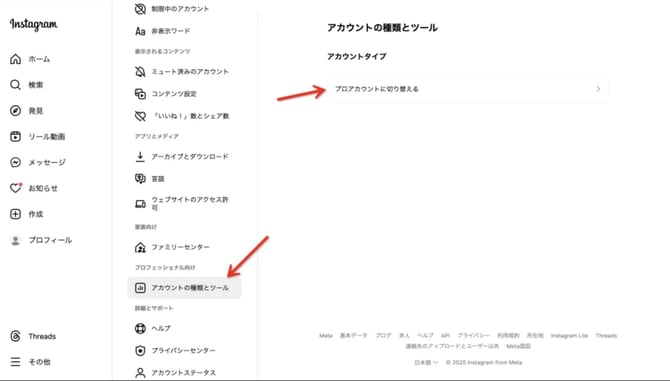Click アカウントの種類とツール chart icon
This screenshot has height=381, width=670.
pyautogui.click(x=140, y=288)
